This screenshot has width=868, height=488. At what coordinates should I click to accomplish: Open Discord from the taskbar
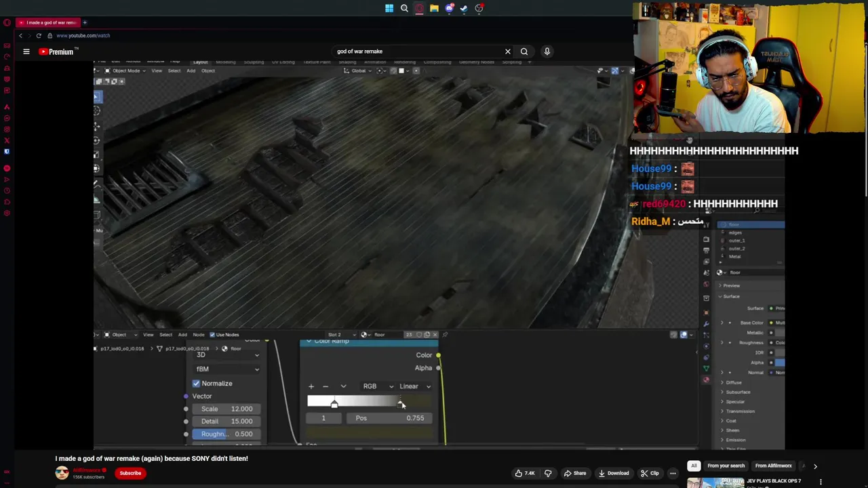pos(449,8)
